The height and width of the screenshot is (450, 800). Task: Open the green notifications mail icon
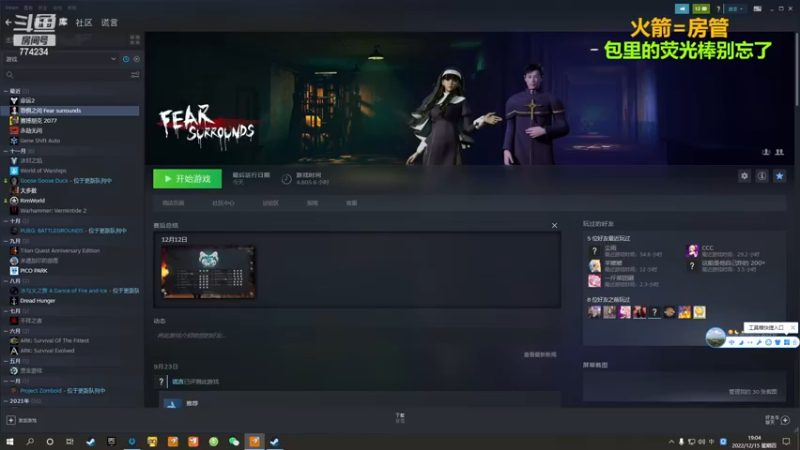tap(701, 9)
